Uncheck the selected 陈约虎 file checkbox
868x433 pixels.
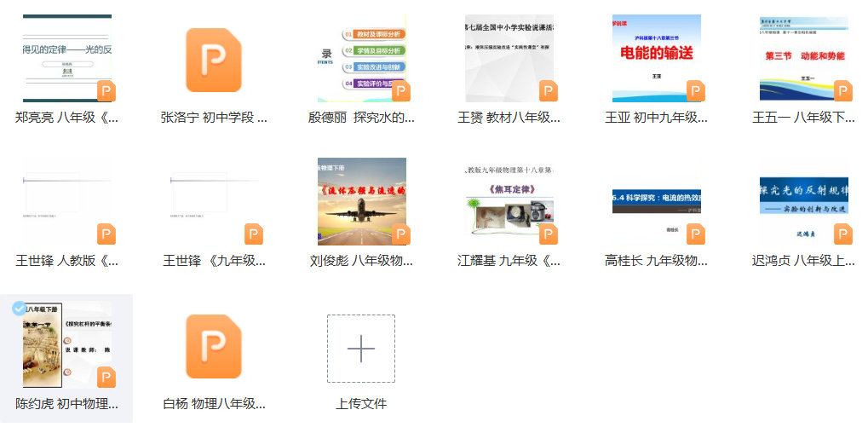coord(20,309)
